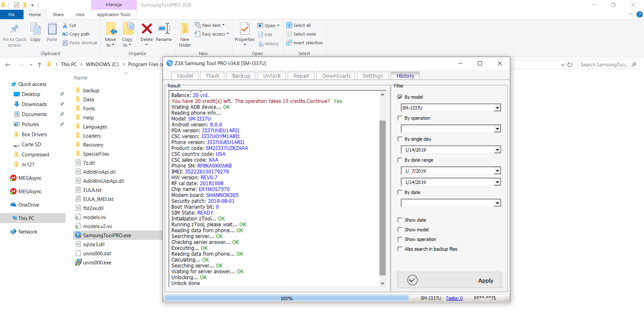Click the Properties checkmark icon
This screenshot has height=314, width=644.
(245, 29)
